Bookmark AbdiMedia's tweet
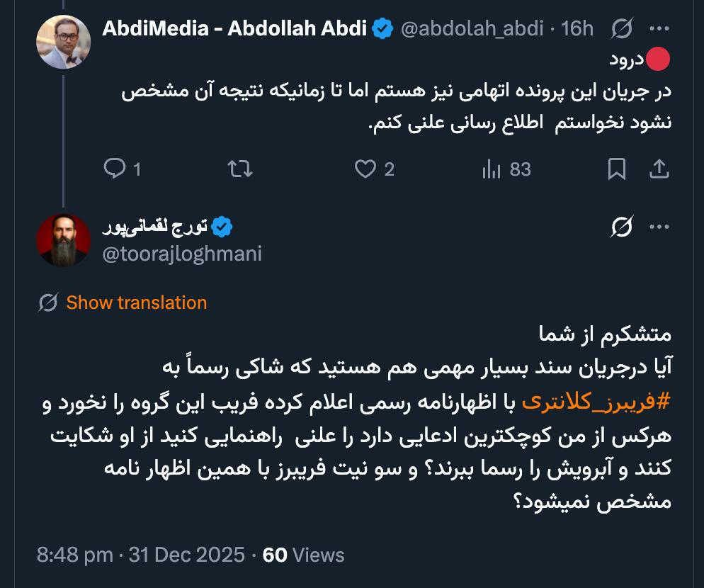 point(618,169)
